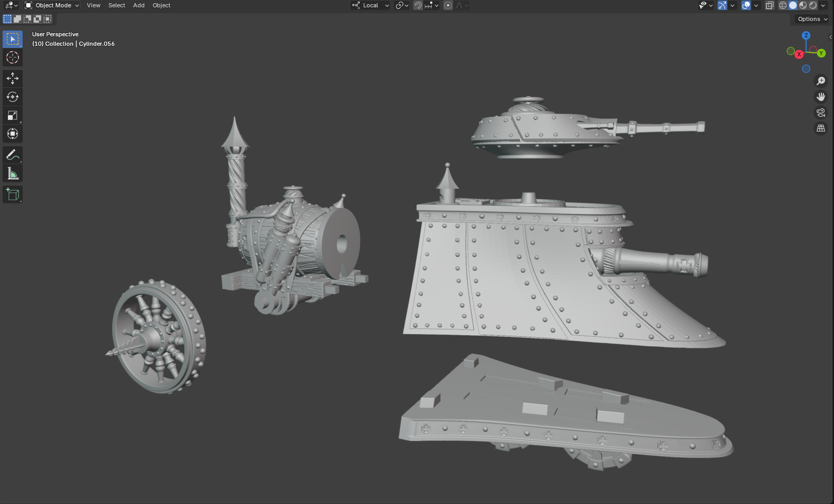
Task: Toggle viewport overlays
Action: tap(746, 5)
